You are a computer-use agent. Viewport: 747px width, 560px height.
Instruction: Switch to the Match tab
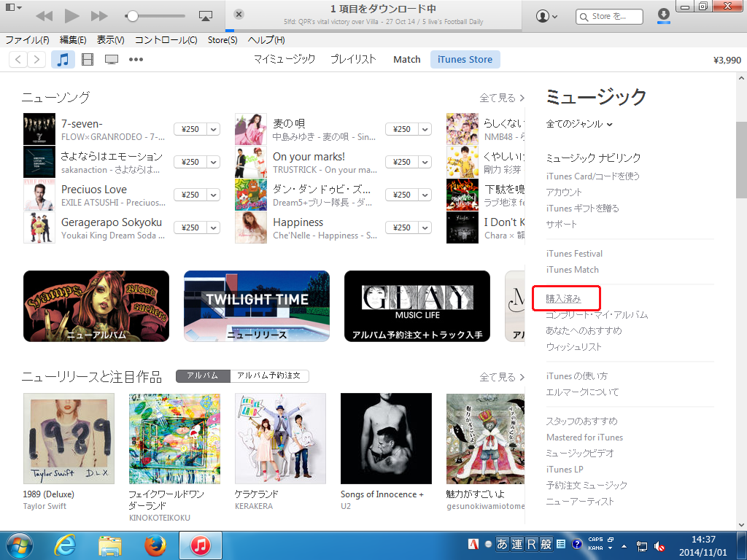(x=407, y=60)
